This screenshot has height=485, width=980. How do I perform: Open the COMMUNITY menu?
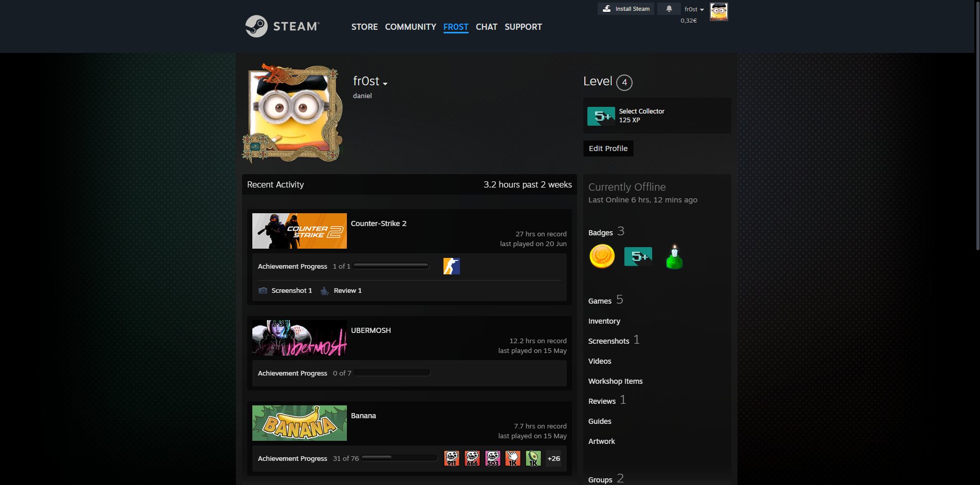(411, 27)
